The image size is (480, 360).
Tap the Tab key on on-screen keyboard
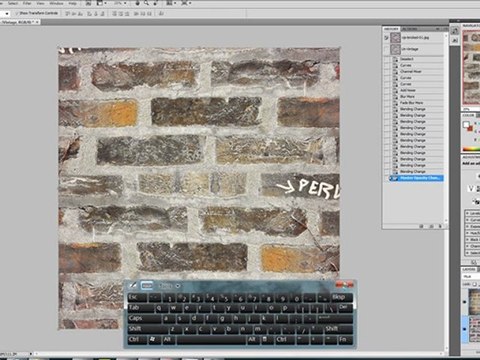point(141,308)
